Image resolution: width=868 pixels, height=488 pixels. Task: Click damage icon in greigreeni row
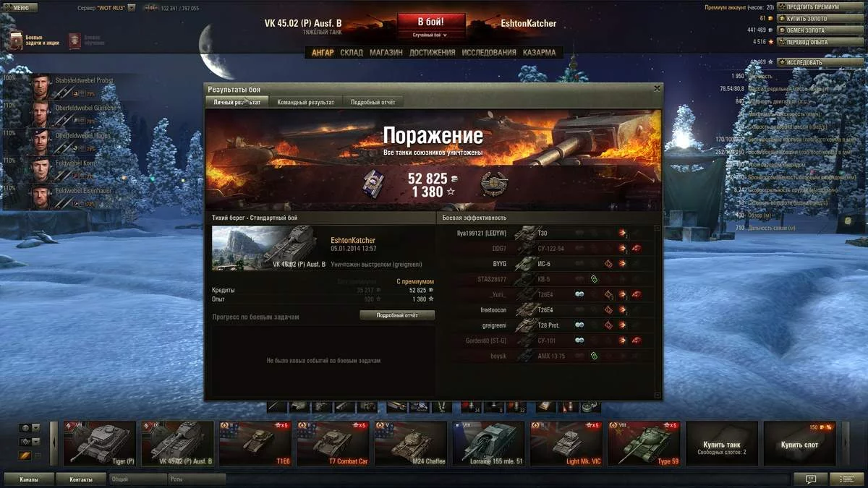pos(622,325)
